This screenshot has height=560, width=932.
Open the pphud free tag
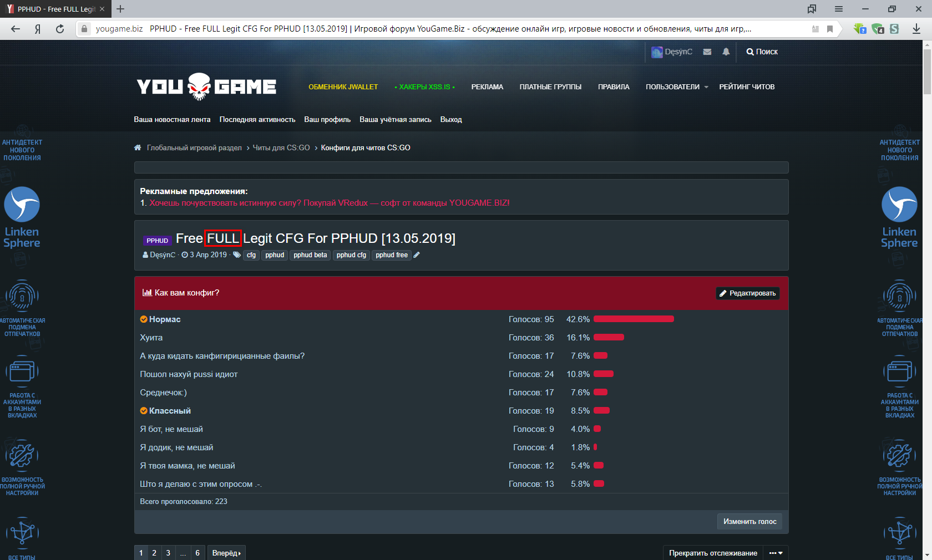(392, 255)
